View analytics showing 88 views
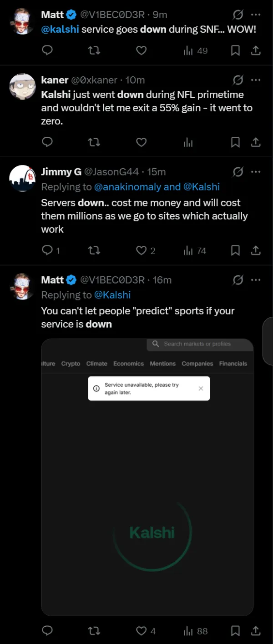 [195, 631]
